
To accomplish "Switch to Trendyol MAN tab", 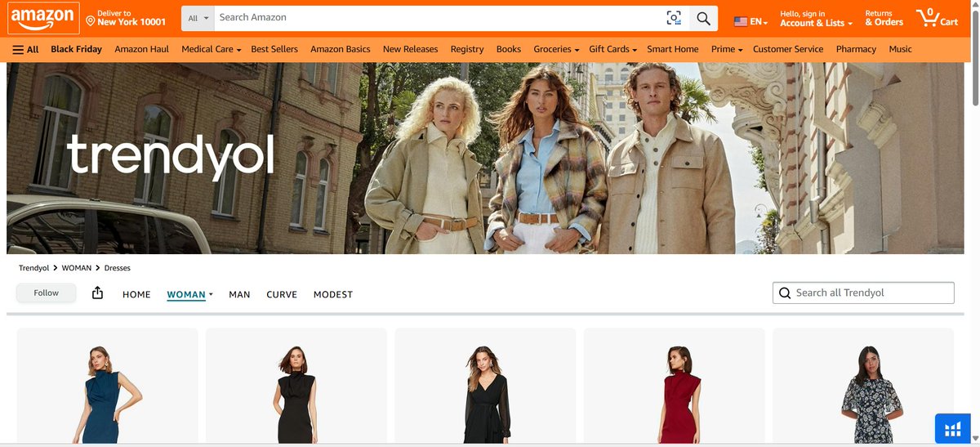I will click(239, 294).
